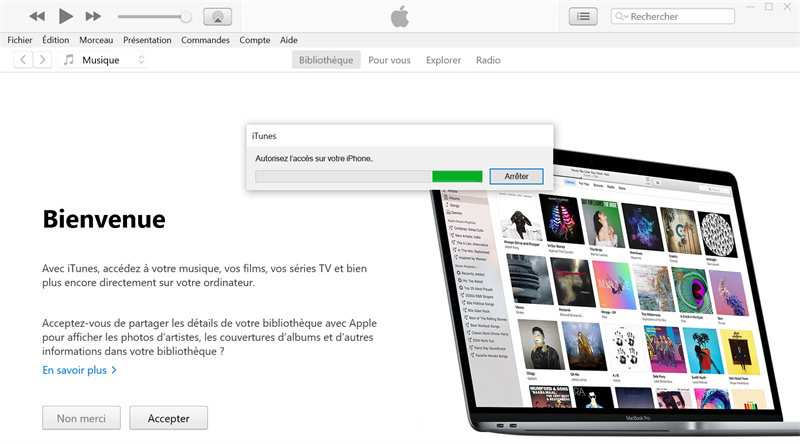The image size is (800, 444).
Task: Click the music note icon beside Musique
Action: tap(68, 60)
